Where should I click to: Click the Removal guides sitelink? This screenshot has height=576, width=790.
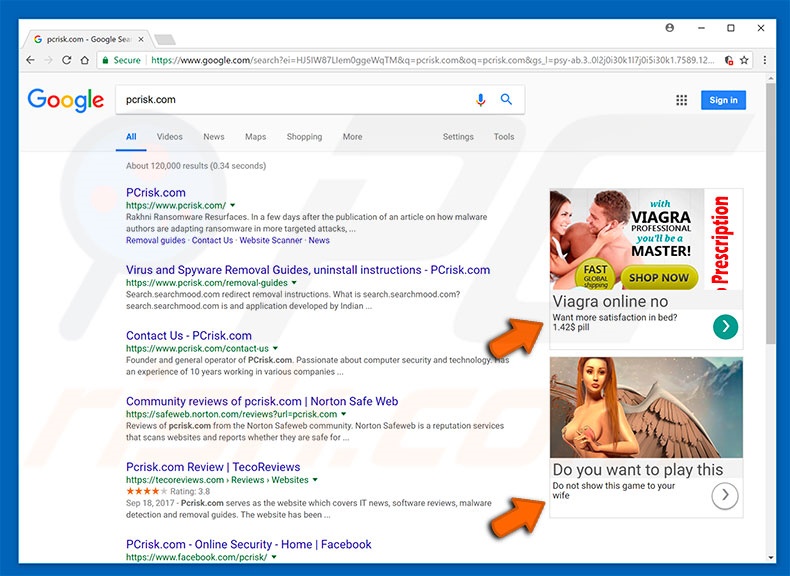click(156, 240)
